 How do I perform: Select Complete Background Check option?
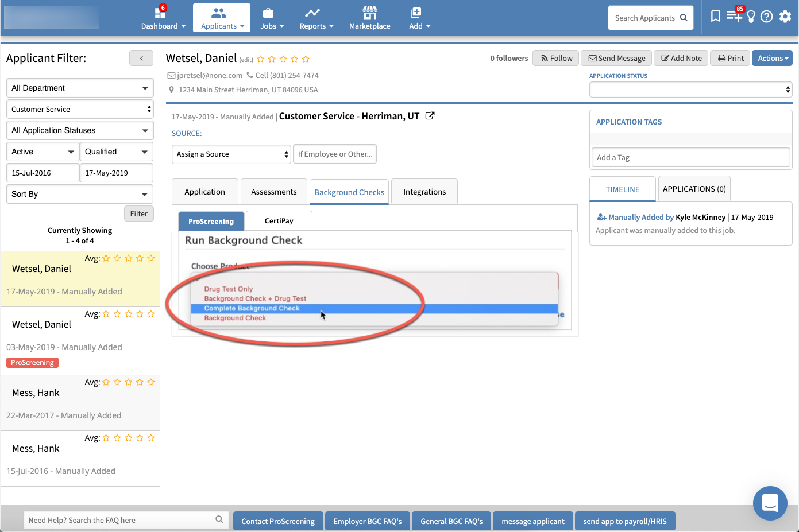click(252, 308)
